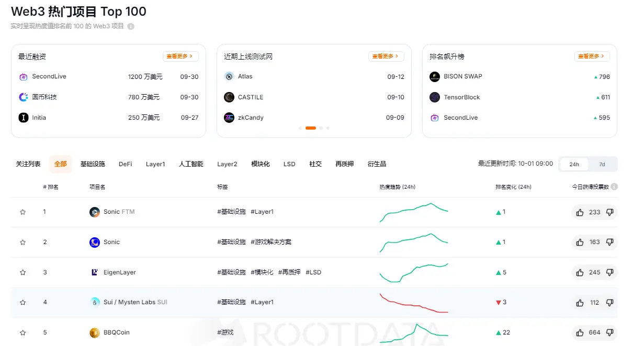Upvote BBQCoin with the thumbs-up
The image size is (644, 346).
coord(579,332)
